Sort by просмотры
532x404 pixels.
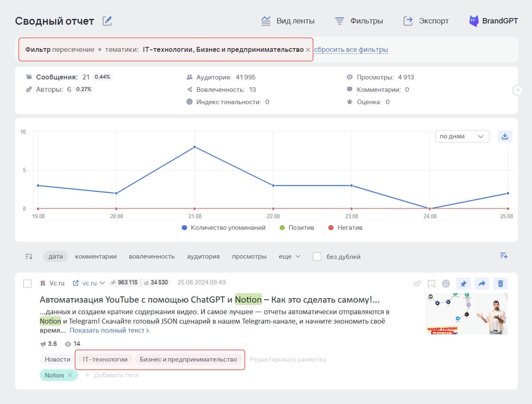point(249,256)
